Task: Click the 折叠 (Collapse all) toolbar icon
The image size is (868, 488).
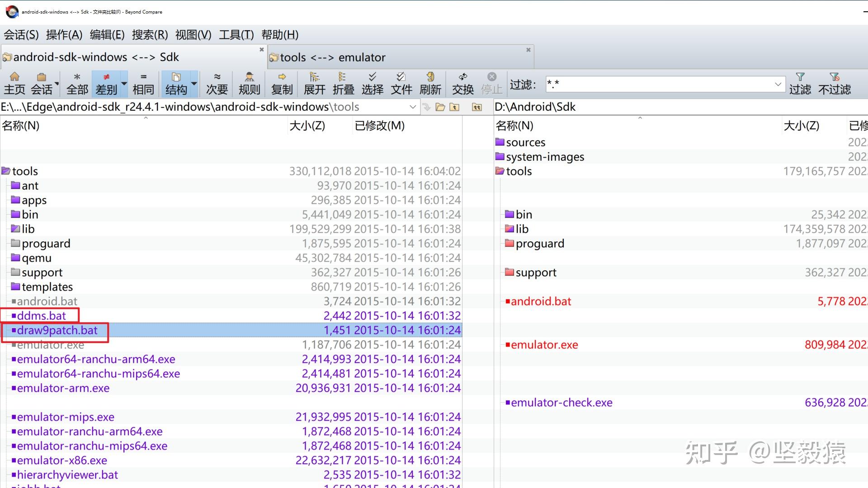Action: (343, 84)
